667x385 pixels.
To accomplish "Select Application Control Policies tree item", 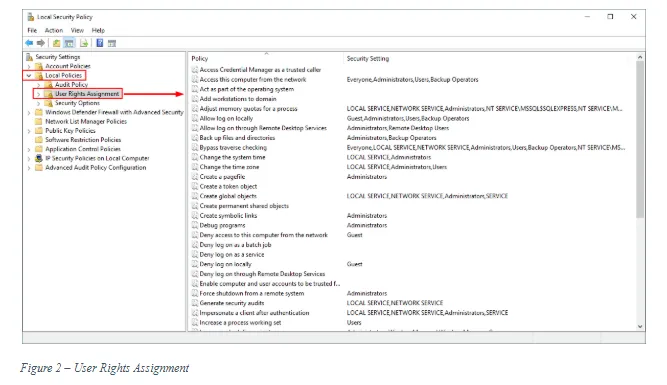I will coord(83,149).
